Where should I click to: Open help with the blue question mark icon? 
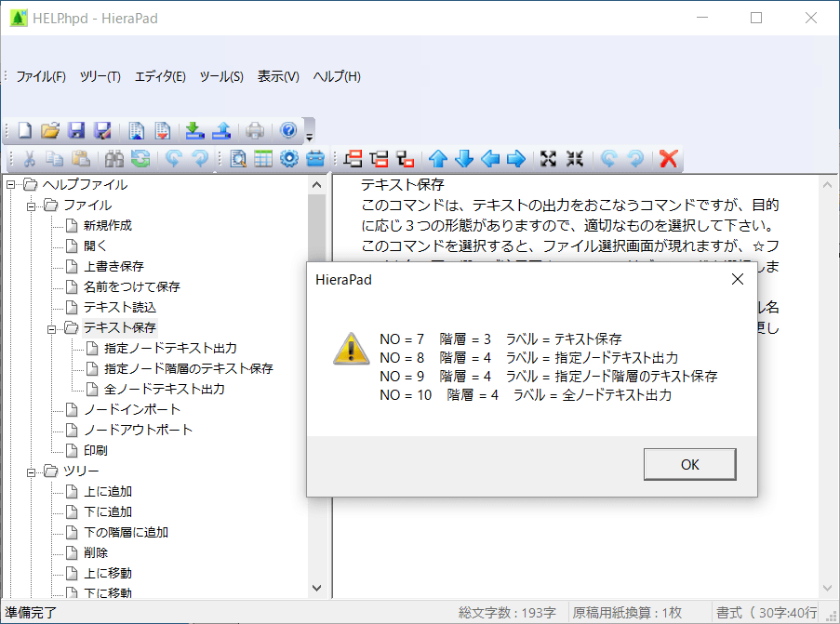[x=288, y=130]
